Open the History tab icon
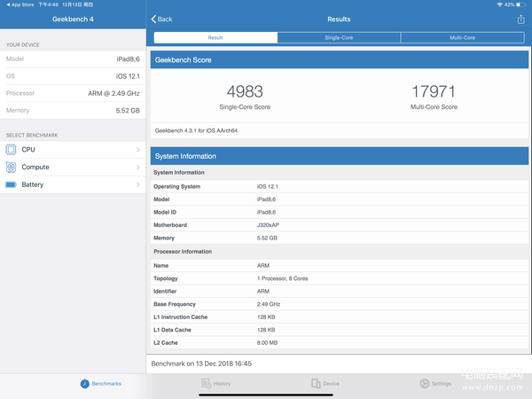Screen dimensions: 532x399 click(206, 383)
